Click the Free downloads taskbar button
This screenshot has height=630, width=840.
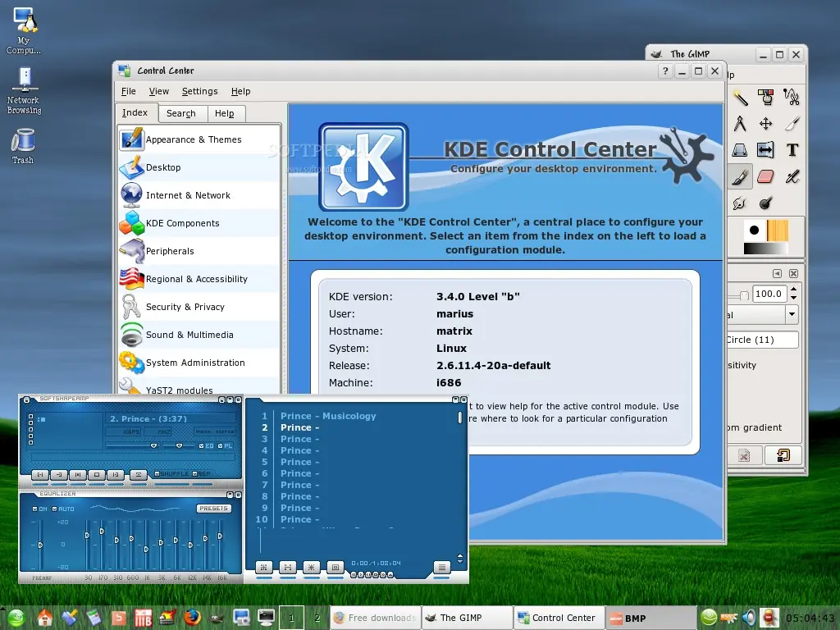coord(376,618)
